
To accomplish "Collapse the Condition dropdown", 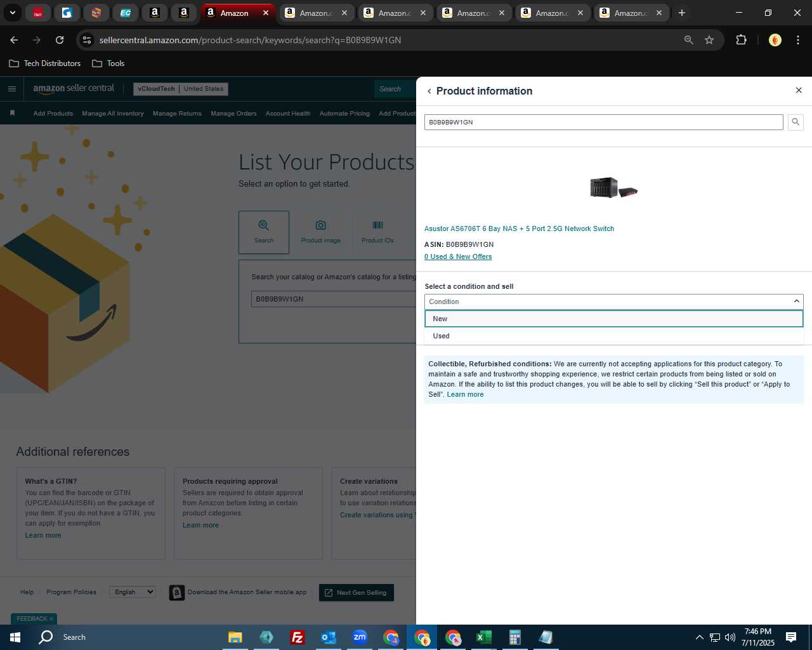I will tap(613, 302).
